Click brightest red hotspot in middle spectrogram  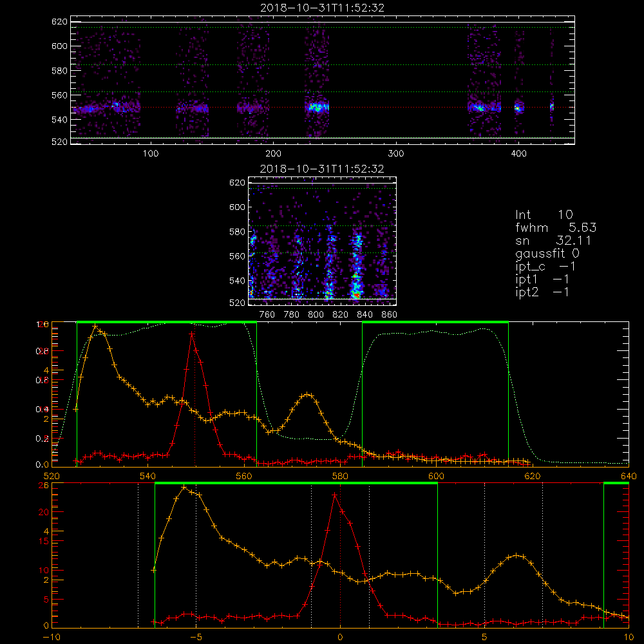point(357,295)
